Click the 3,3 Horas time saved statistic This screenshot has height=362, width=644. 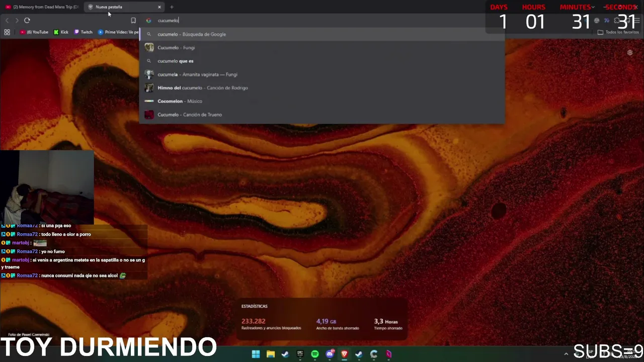click(x=388, y=324)
